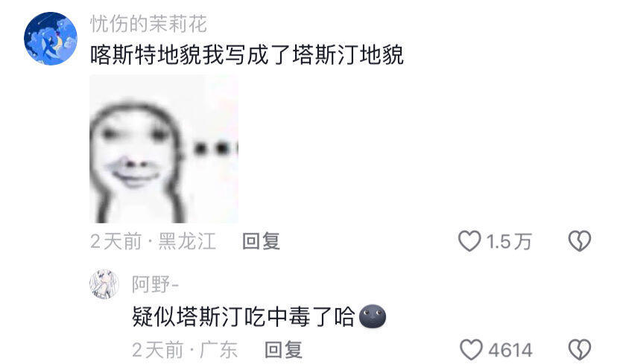Tap the 2天前 timestamp on the first comment
The height and width of the screenshot is (364, 617).
coord(116,241)
